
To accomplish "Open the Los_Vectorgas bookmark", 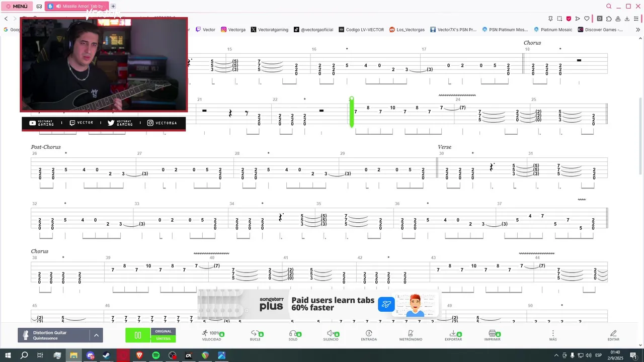I will point(407,30).
